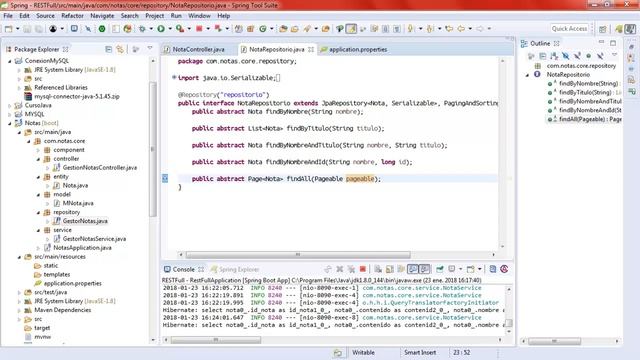640x360 pixels.
Task: Click the editor horizontal scrollbar
Action: (298, 255)
